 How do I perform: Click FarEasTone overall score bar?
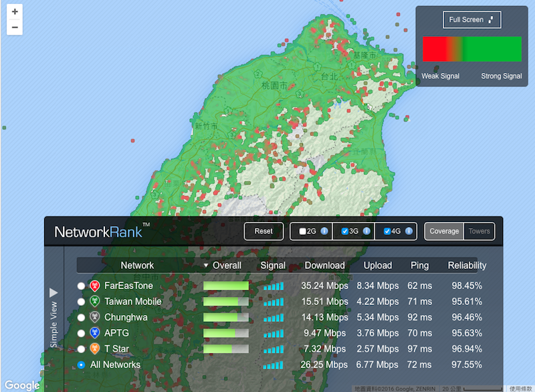tap(226, 286)
